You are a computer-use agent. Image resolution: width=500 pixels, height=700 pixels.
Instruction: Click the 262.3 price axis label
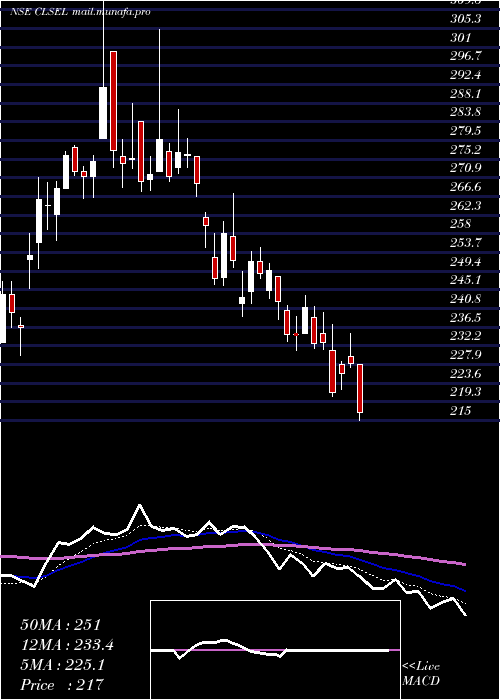(467, 206)
